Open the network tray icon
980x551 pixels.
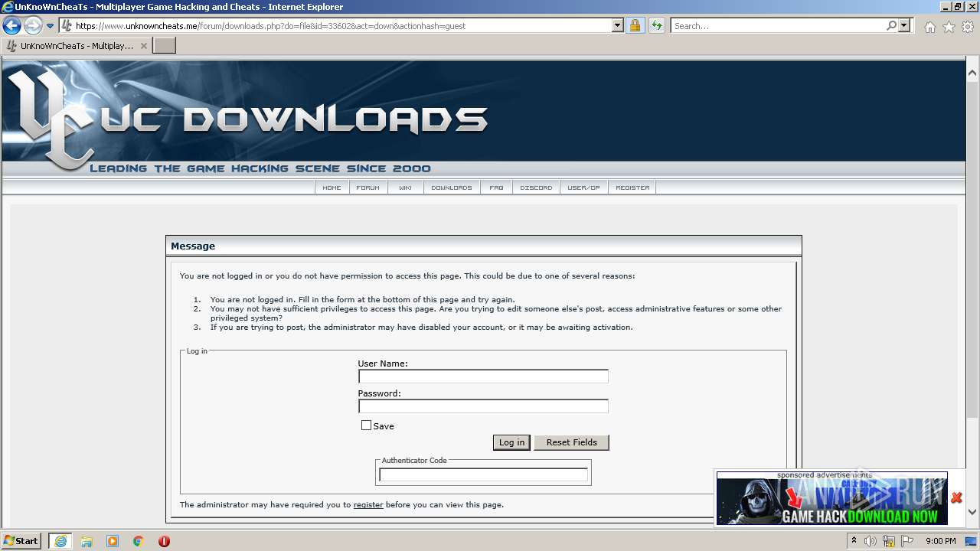tap(890, 541)
